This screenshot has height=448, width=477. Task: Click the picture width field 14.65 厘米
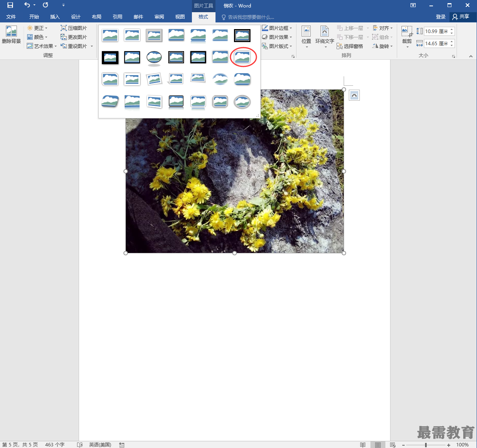436,43
